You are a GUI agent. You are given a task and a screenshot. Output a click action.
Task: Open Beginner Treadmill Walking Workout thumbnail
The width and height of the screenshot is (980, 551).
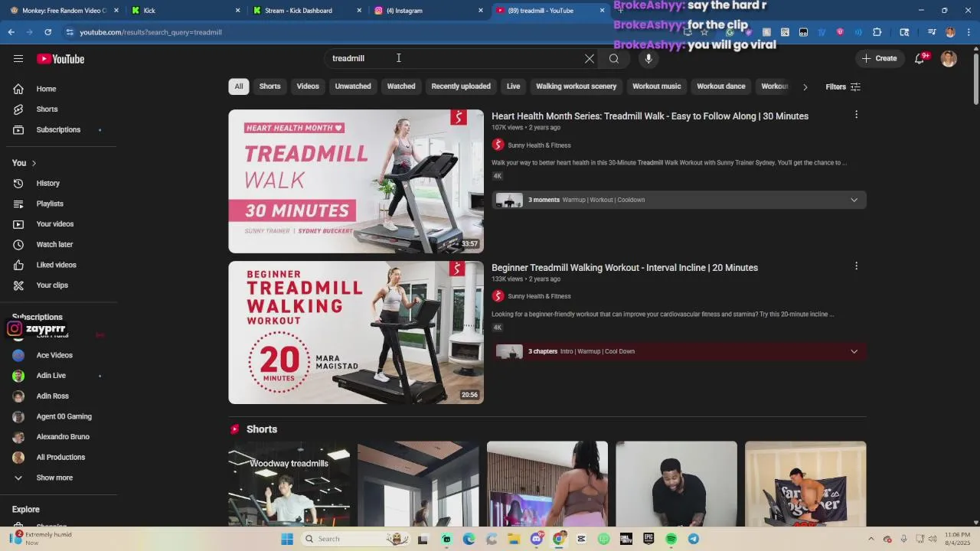(356, 333)
